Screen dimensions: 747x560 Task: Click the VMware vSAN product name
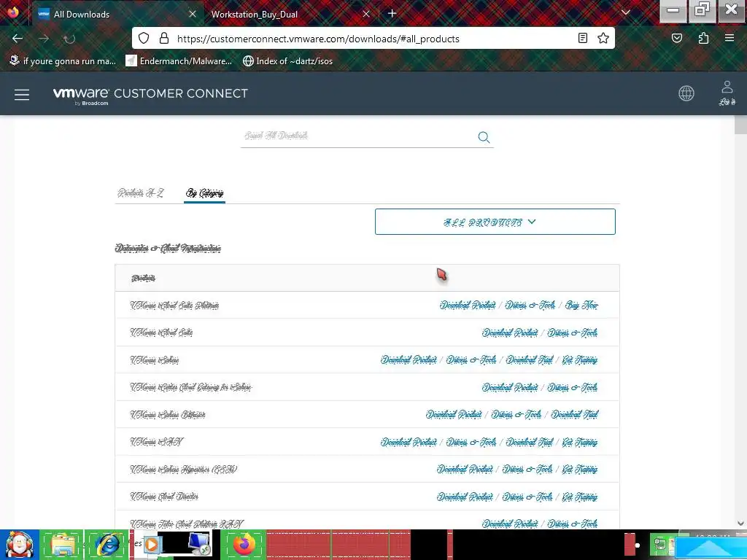(x=156, y=442)
